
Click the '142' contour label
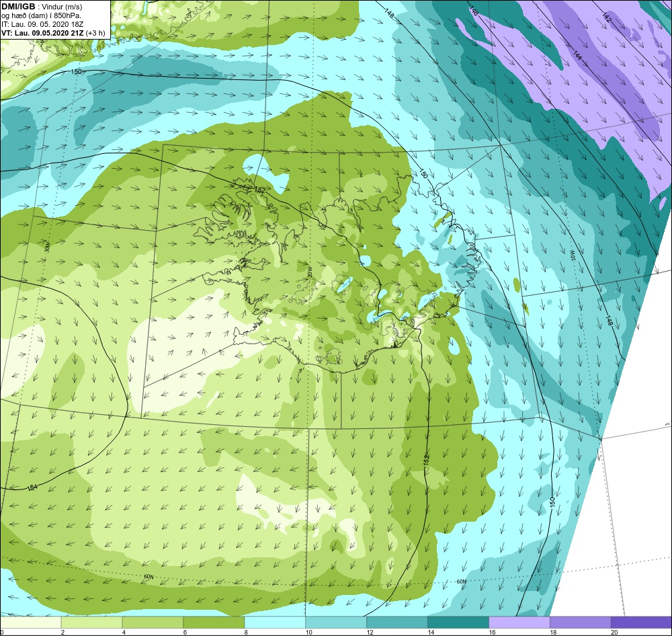coord(607,17)
